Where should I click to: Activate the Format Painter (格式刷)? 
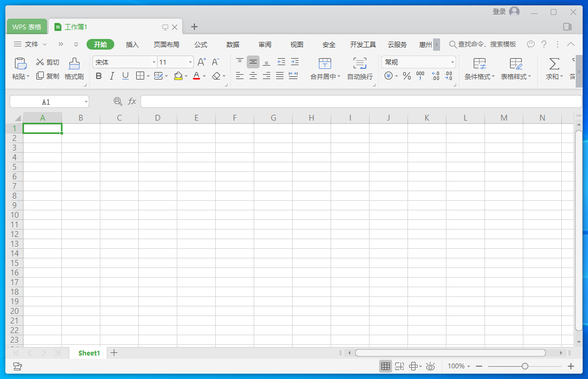[x=74, y=69]
